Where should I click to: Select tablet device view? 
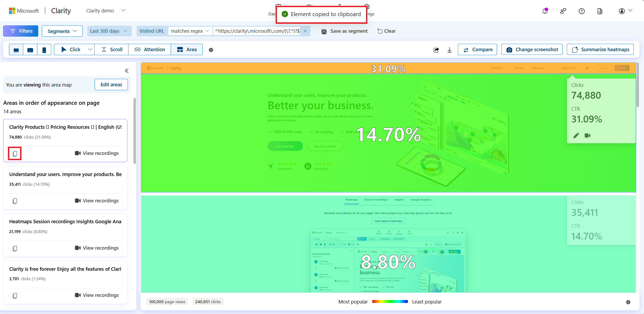point(30,50)
